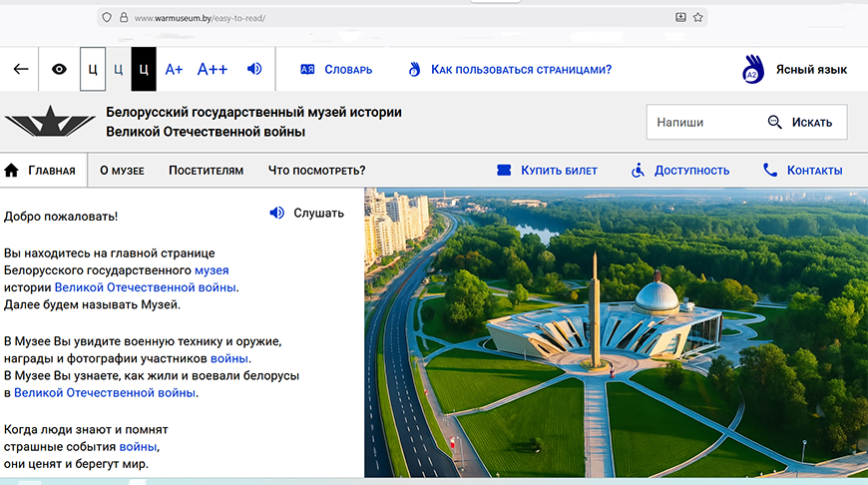Select light gray color scheme Ц
868x485 pixels.
point(118,69)
